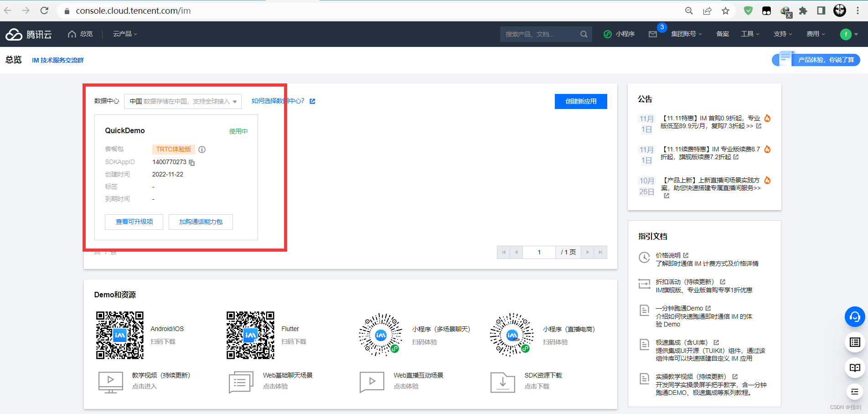Expand the 费用 menu
The image size is (868, 414).
point(816,34)
